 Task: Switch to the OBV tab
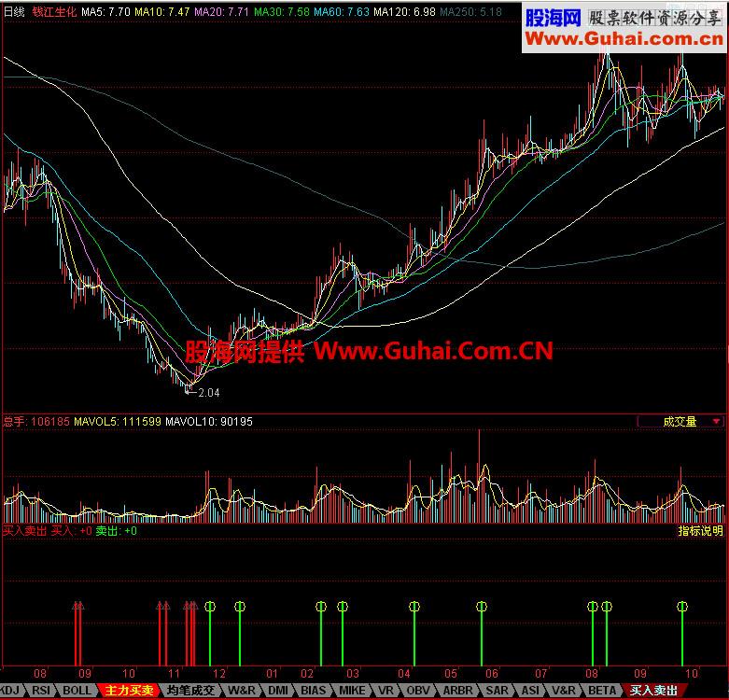click(418, 691)
